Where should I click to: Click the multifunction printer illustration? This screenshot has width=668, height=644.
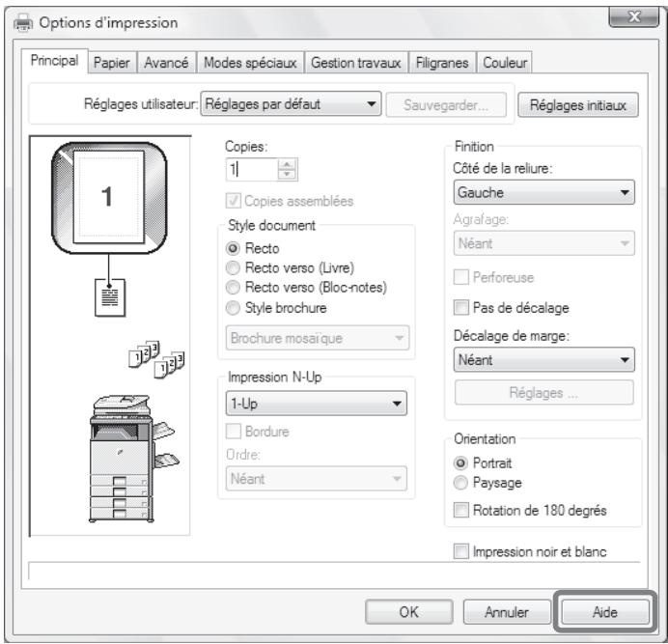coord(134,459)
